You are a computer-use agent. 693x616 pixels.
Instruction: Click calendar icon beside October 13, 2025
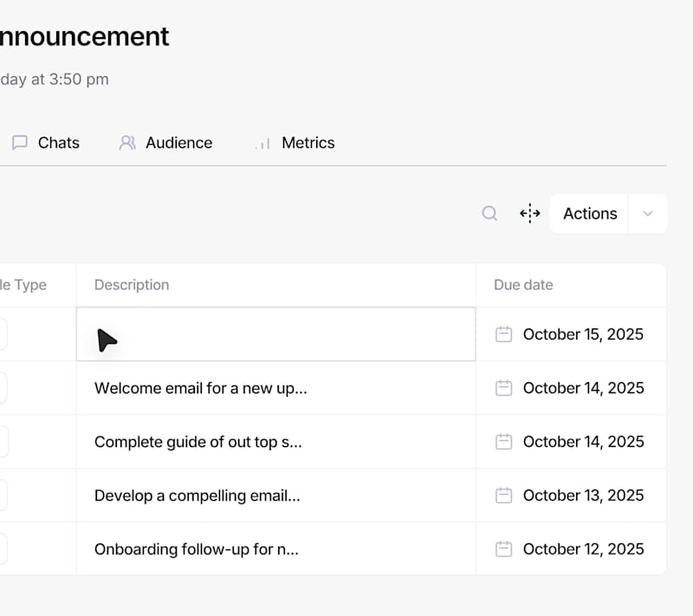coord(503,496)
